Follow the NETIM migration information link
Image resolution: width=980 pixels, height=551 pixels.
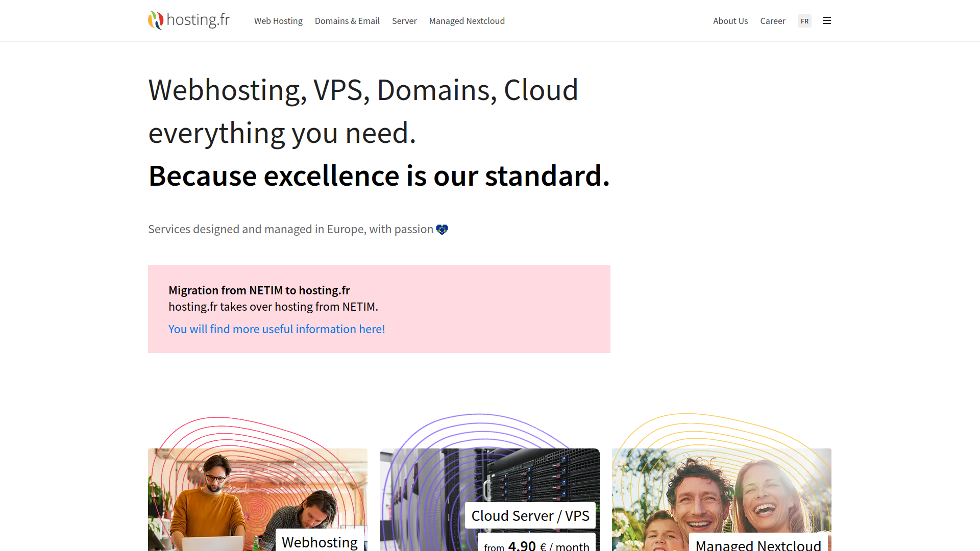click(277, 329)
